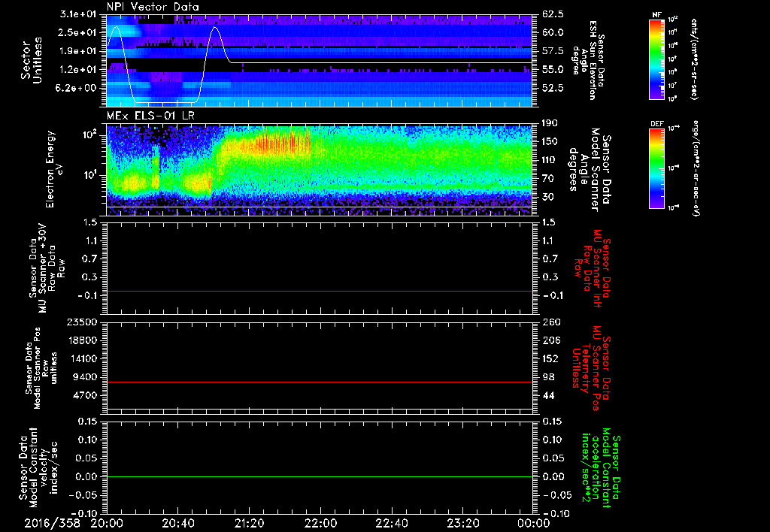The height and width of the screenshot is (532, 770).
Task: Click the "DEF" label above the color bar
Action: coord(656,124)
